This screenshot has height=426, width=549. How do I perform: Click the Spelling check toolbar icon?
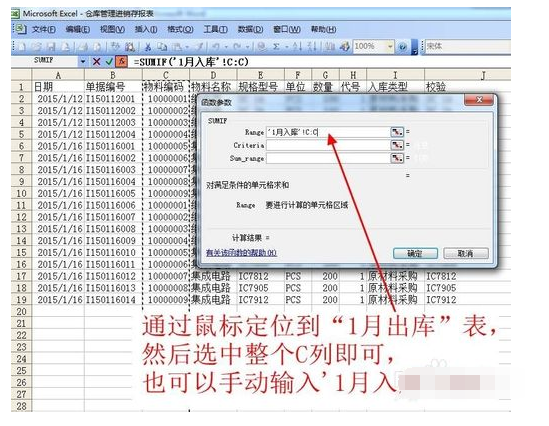(x=115, y=47)
